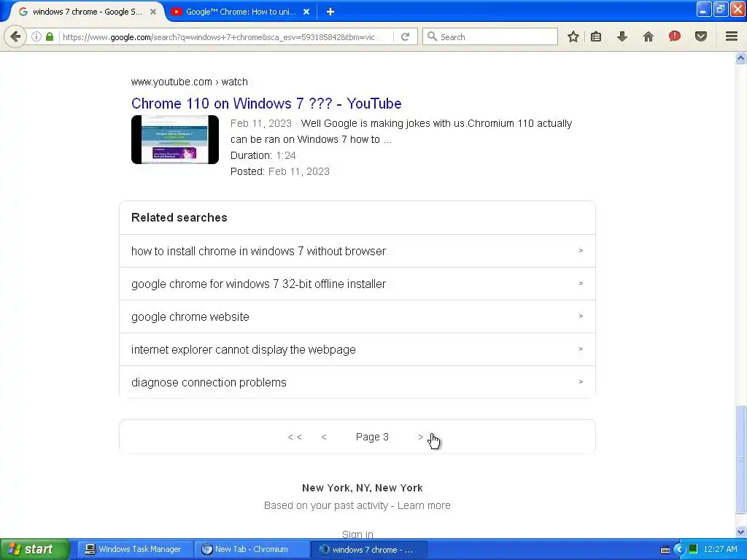Click the red alert extension icon
The image size is (747, 560).
pyautogui.click(x=675, y=36)
